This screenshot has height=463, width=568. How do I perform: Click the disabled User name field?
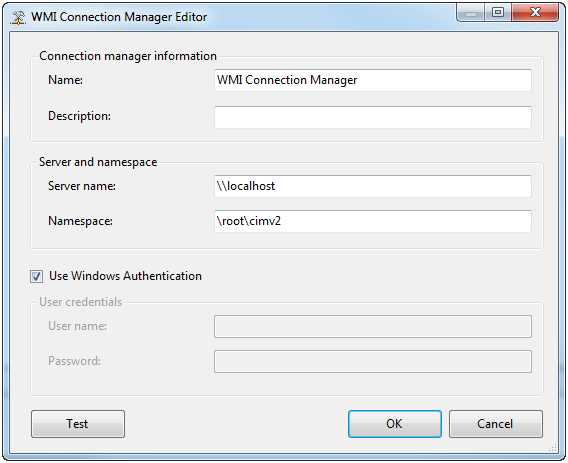(x=373, y=326)
